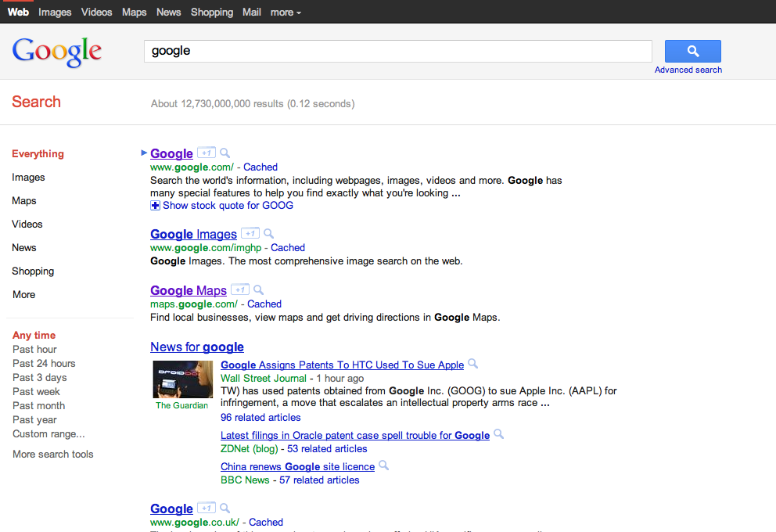Click in the search box containing 'google'
This screenshot has height=532, width=776.
tap(398, 51)
